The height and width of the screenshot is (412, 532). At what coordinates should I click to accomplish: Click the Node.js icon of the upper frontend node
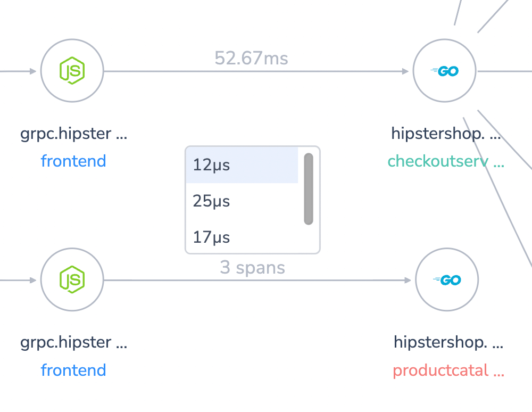72,71
